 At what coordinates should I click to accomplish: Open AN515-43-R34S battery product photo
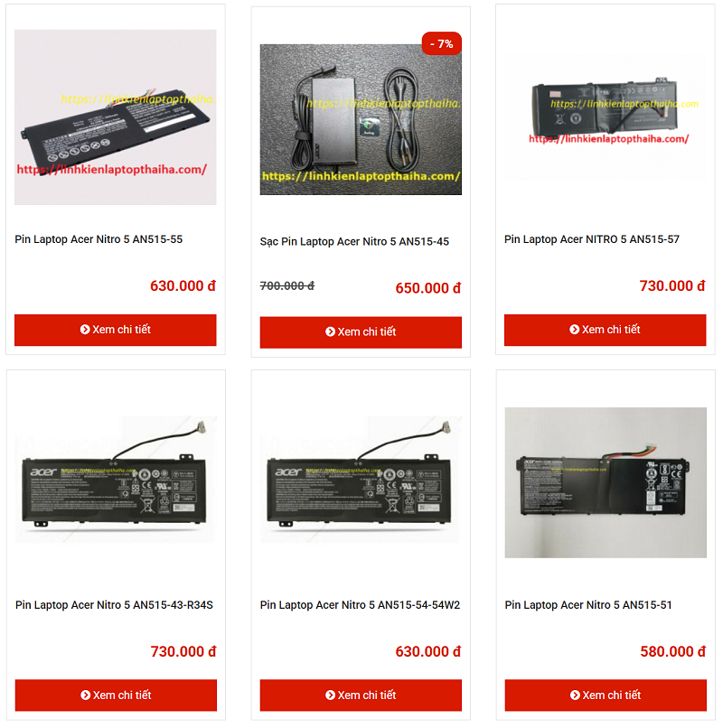pos(116,479)
